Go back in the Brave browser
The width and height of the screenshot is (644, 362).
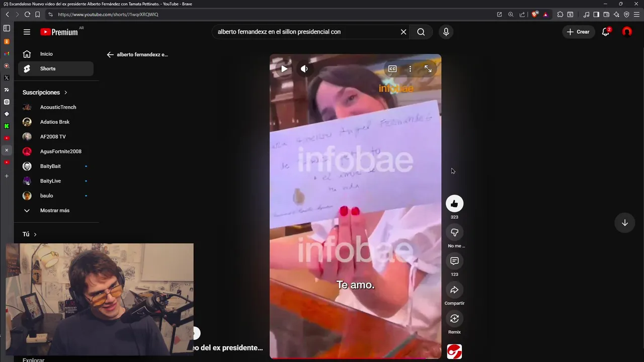(7, 15)
